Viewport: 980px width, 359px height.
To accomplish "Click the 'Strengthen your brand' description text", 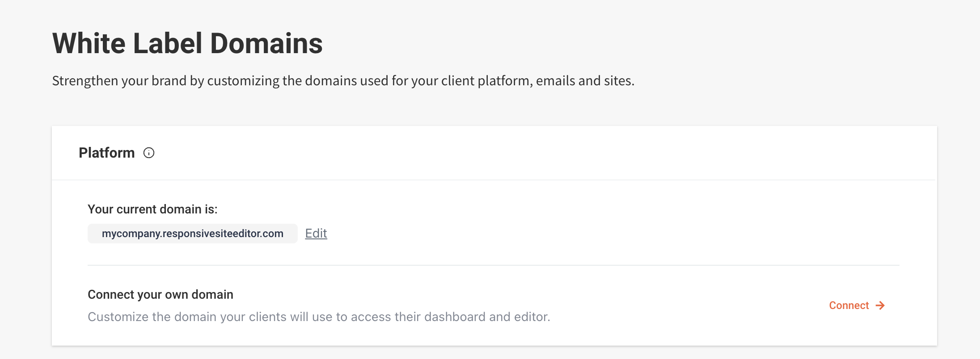I will pos(343,81).
